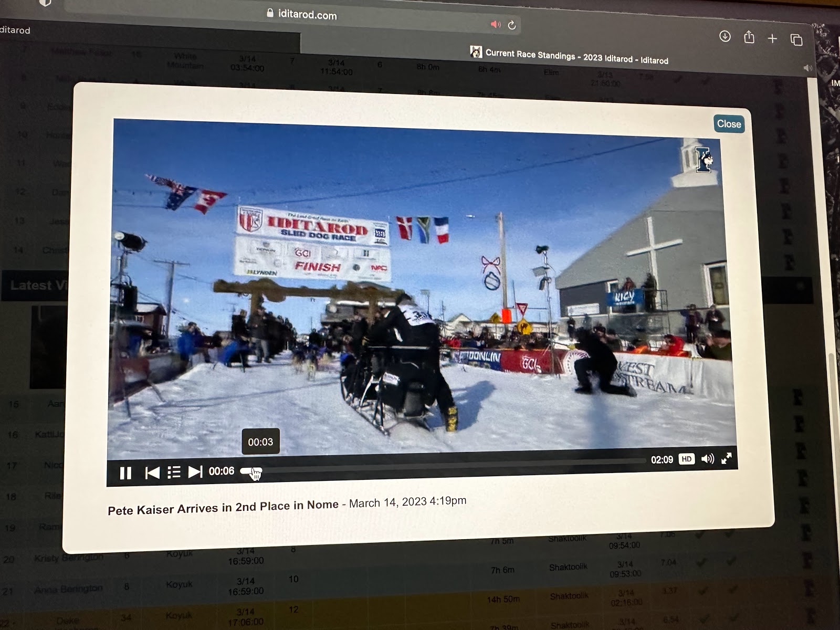Click Kristy Berington standings row name
The height and width of the screenshot is (630, 840).
68,558
